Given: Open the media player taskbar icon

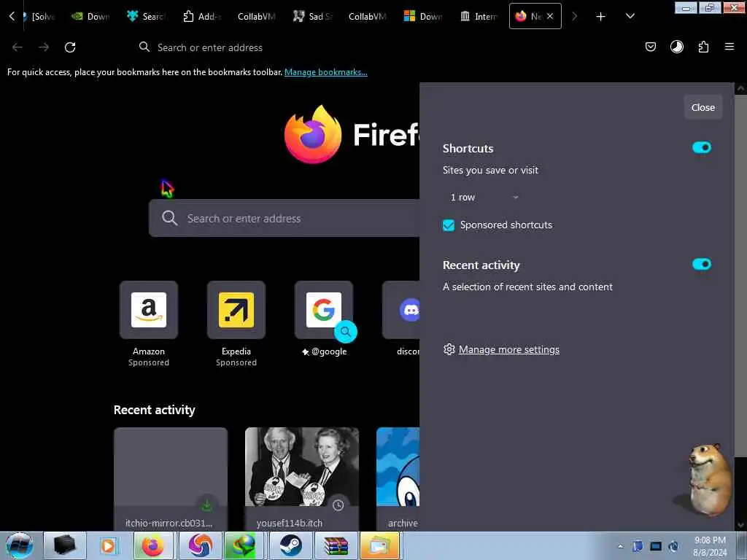Looking at the screenshot, I should click(x=108, y=545).
